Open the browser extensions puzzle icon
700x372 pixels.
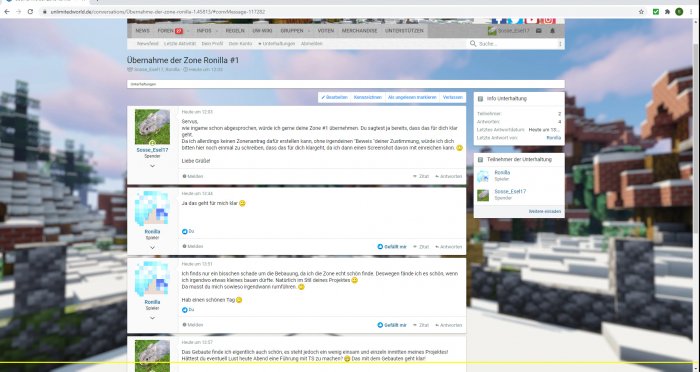click(667, 12)
